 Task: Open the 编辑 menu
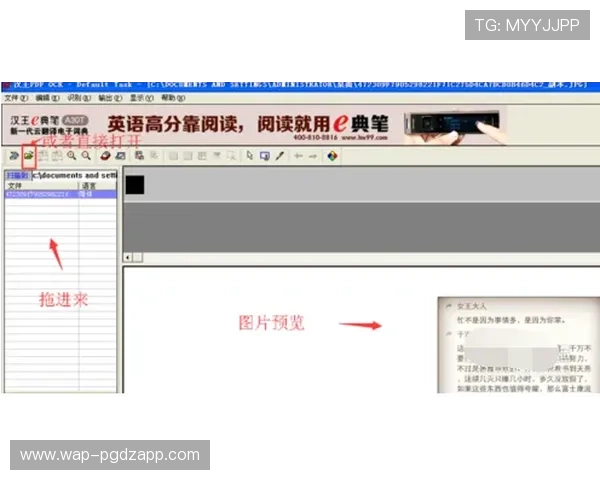coord(47,98)
